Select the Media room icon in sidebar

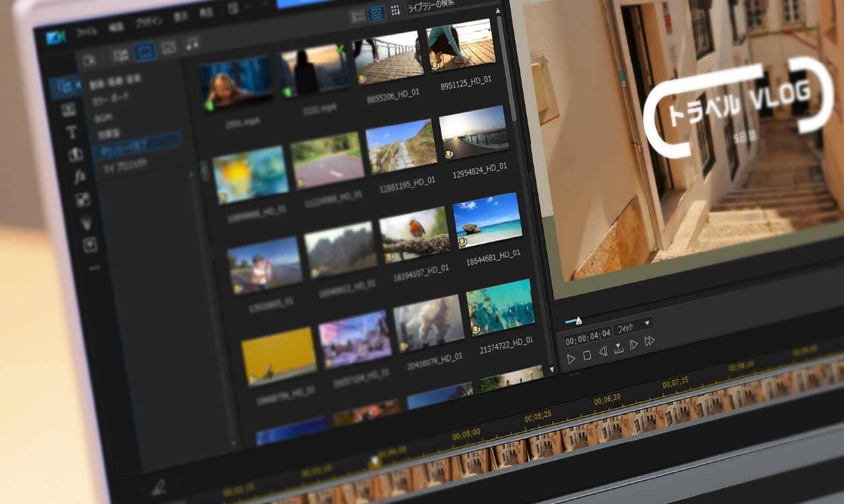tap(66, 86)
